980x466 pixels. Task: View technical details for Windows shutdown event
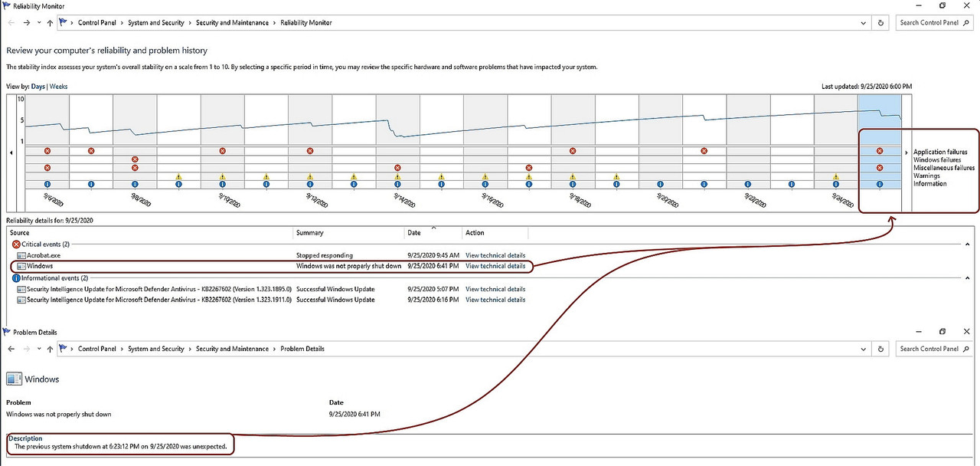495,266
